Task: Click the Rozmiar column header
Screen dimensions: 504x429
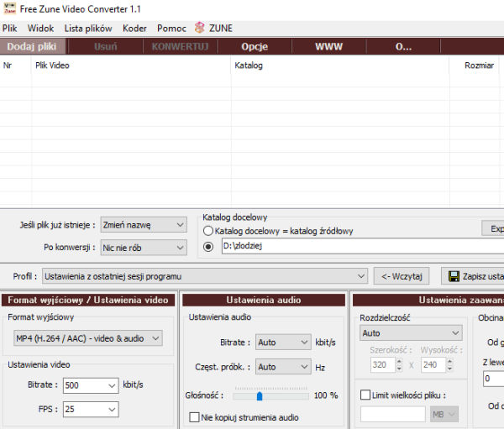Action: click(475, 65)
